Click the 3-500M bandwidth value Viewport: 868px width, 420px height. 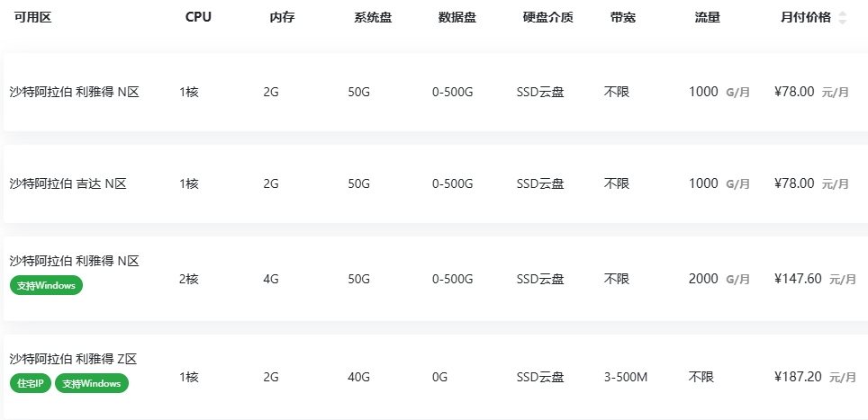626,377
